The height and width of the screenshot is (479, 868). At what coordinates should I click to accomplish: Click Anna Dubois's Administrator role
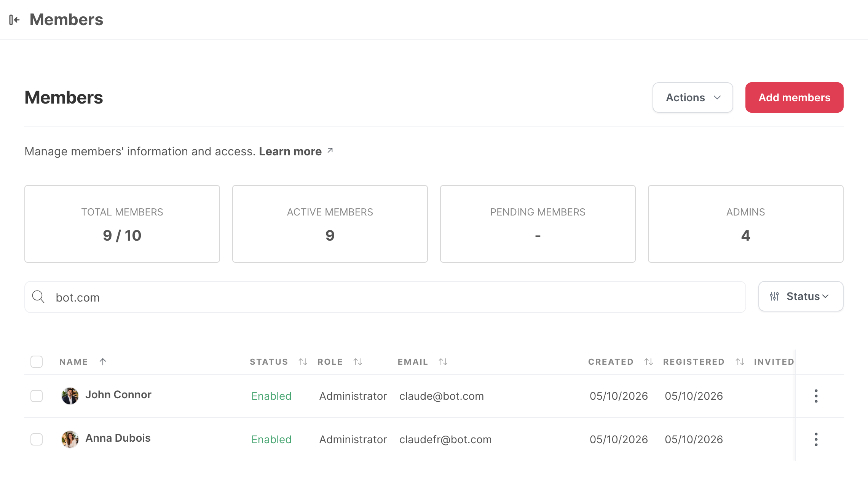353,439
